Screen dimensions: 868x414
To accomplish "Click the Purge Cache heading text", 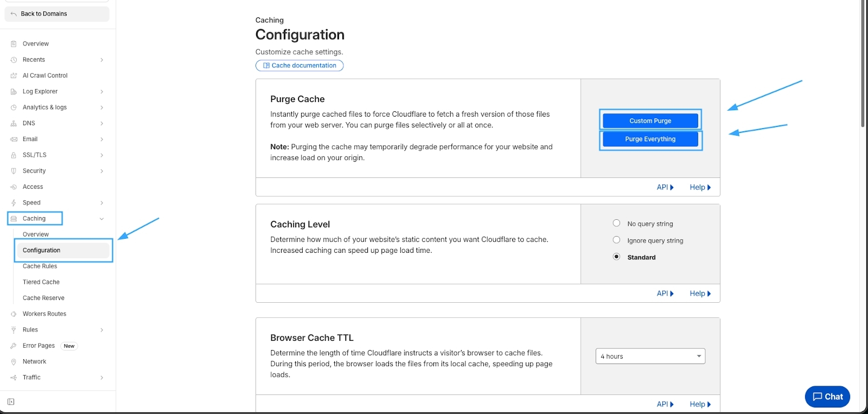I will point(297,99).
